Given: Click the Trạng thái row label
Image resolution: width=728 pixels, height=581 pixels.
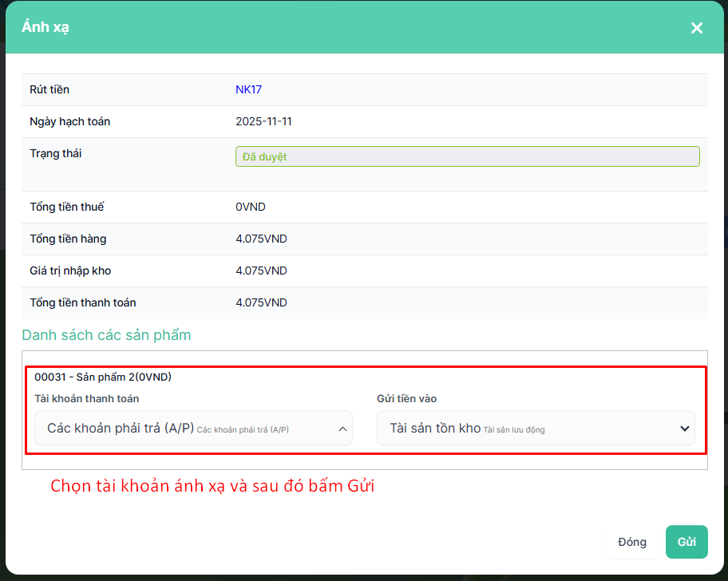Looking at the screenshot, I should tap(56, 153).
